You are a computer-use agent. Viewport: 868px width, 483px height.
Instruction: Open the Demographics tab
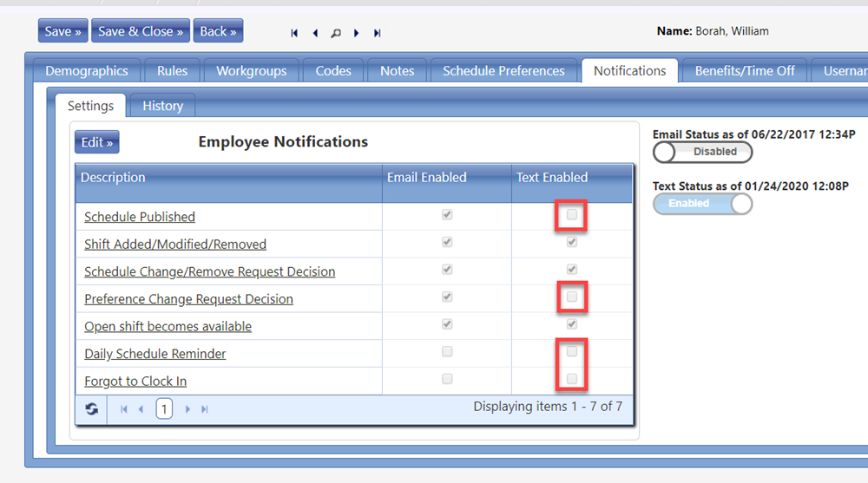87,71
